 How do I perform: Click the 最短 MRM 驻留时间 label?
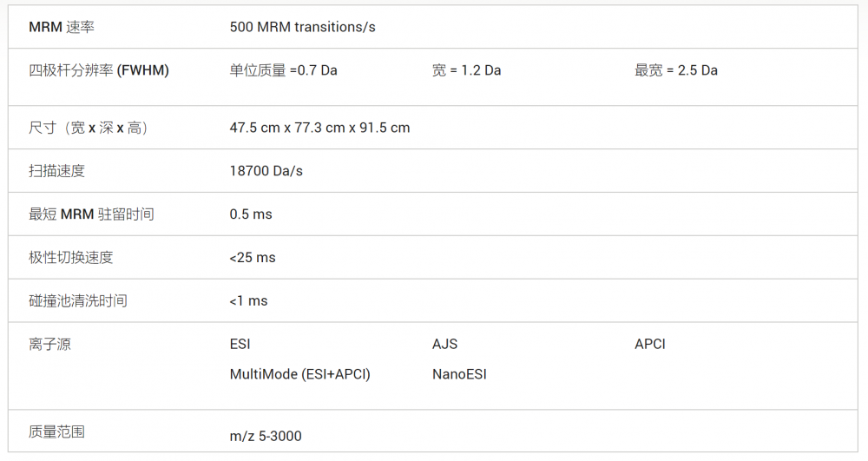91,214
